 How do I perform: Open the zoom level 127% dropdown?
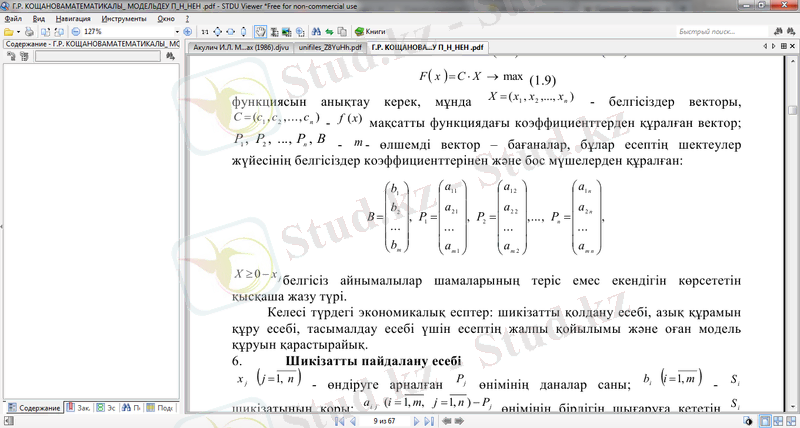[x=177, y=31]
